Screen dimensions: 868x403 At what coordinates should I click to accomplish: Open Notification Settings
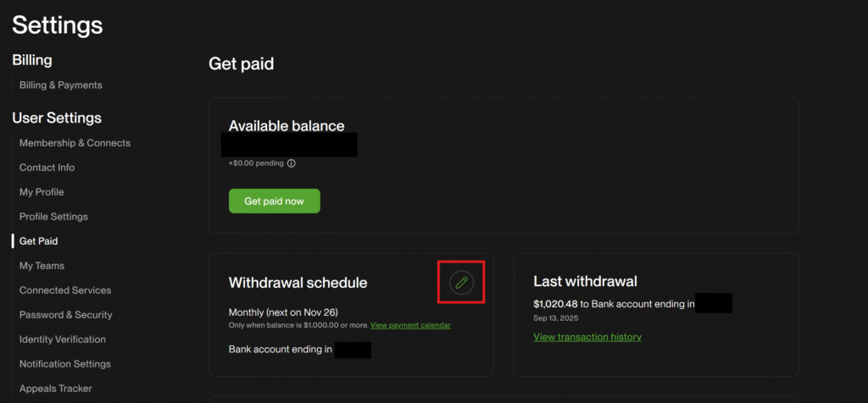pyautogui.click(x=65, y=364)
